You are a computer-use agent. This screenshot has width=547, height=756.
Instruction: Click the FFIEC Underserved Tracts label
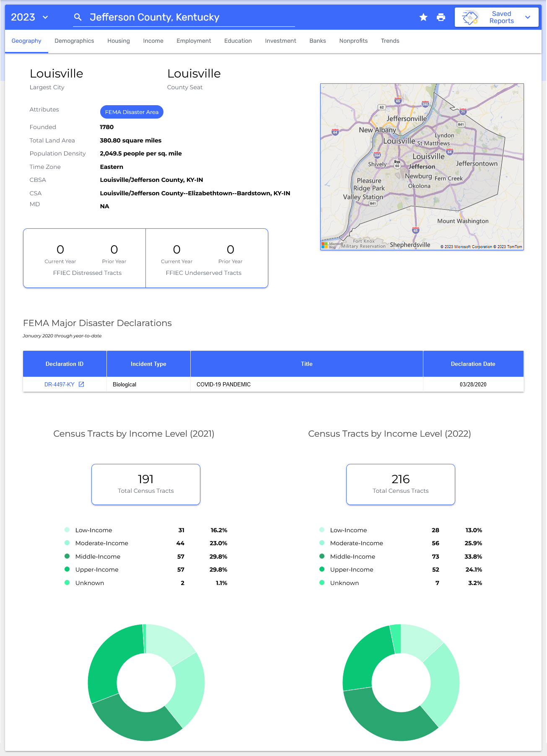[204, 273]
